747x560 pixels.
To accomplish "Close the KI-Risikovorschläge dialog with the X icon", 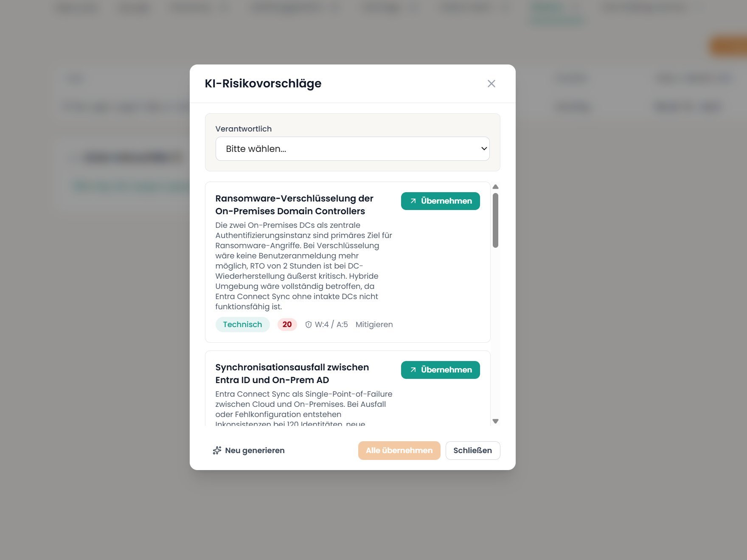I will click(x=491, y=84).
